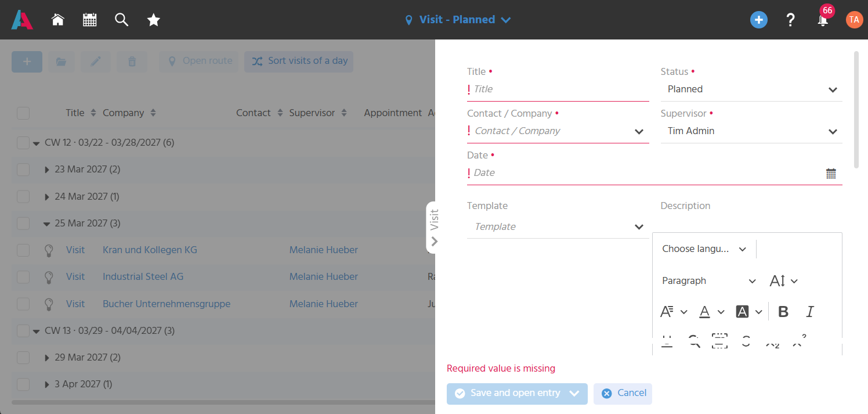
Task: Open notifications bell with 66 badge
Action: coord(823,20)
